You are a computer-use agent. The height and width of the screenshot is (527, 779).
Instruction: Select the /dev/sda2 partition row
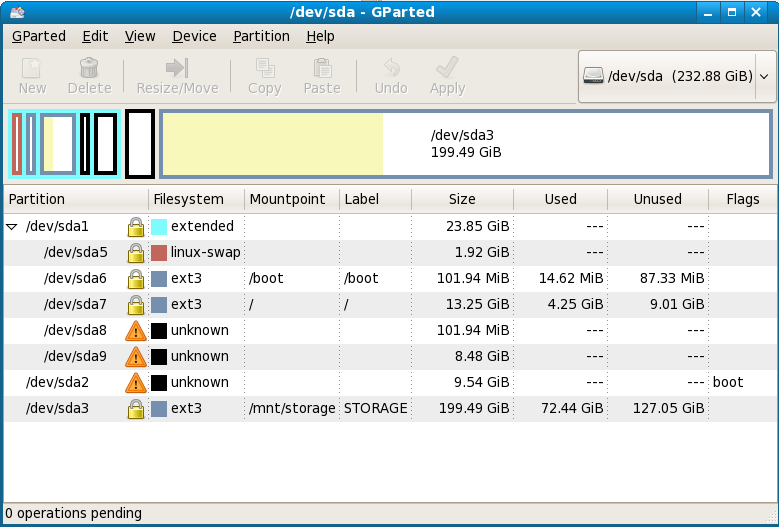click(390, 382)
